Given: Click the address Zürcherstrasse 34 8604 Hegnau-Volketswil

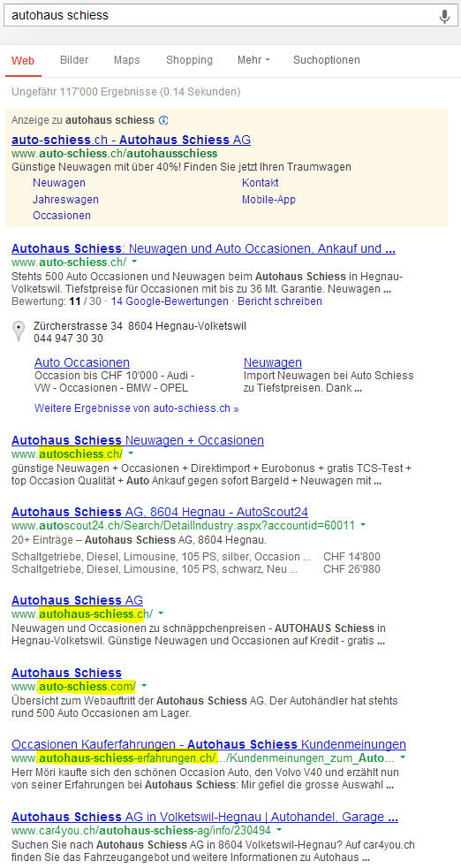Looking at the screenshot, I should 140,326.
